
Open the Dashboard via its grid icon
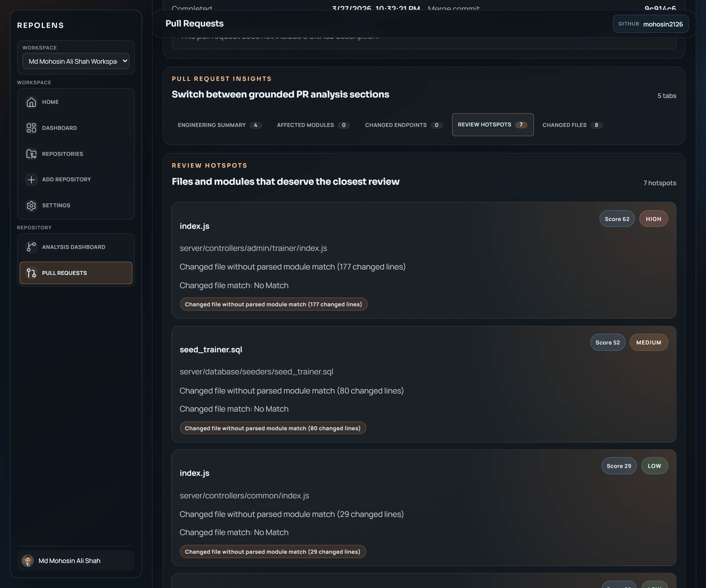(x=31, y=128)
